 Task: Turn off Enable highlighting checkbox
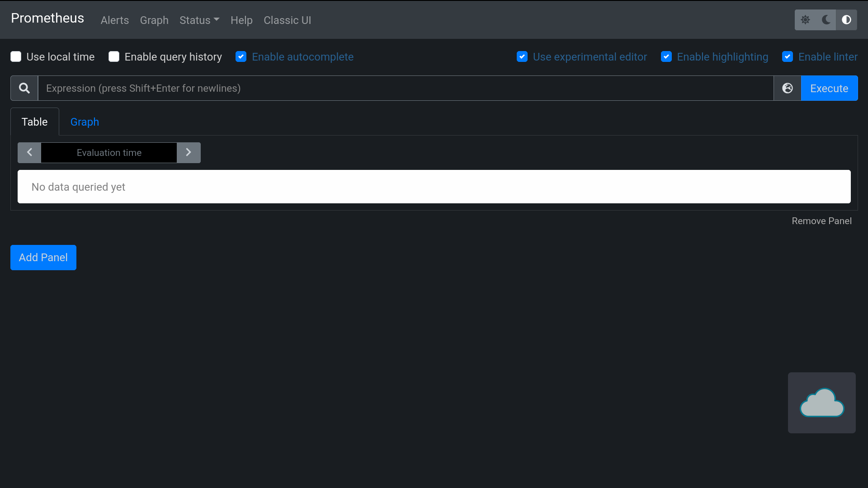666,56
